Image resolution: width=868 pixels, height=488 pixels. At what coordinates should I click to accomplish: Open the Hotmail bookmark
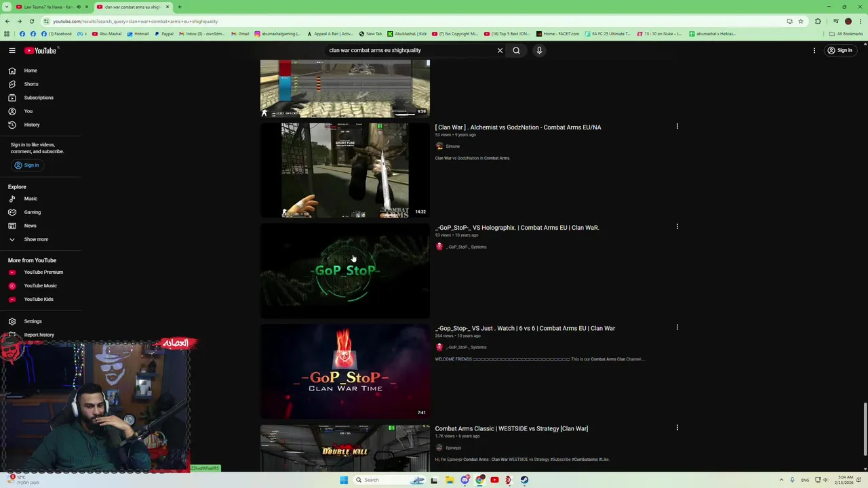pyautogui.click(x=138, y=34)
